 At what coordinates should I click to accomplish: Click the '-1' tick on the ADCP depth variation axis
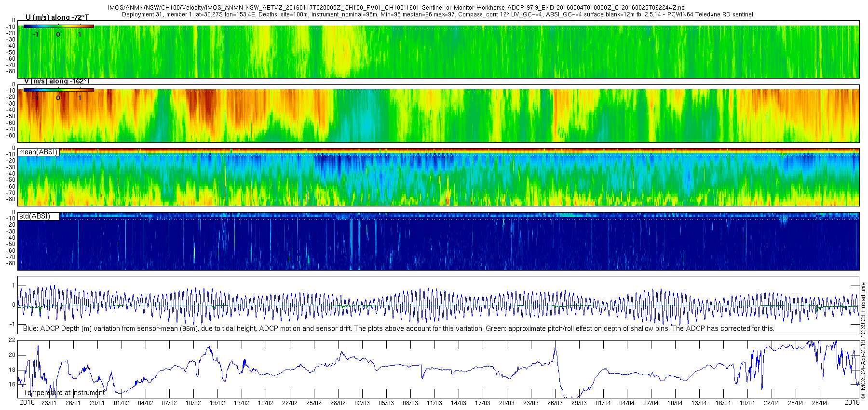13,324
